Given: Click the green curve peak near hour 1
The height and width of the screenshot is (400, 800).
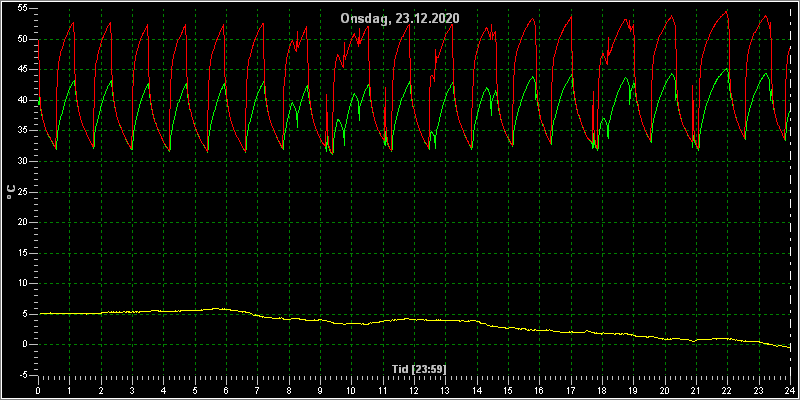Looking at the screenshot, I should click(74, 80).
